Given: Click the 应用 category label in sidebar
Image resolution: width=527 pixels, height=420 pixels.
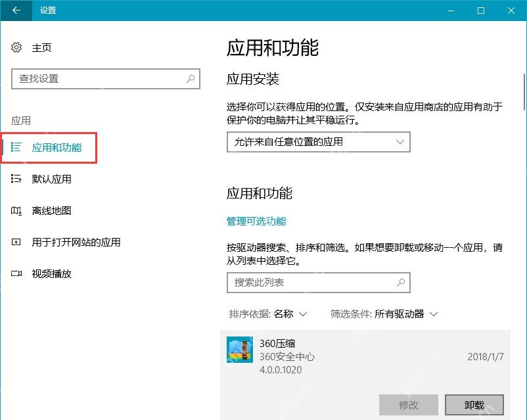Looking at the screenshot, I should tap(21, 120).
